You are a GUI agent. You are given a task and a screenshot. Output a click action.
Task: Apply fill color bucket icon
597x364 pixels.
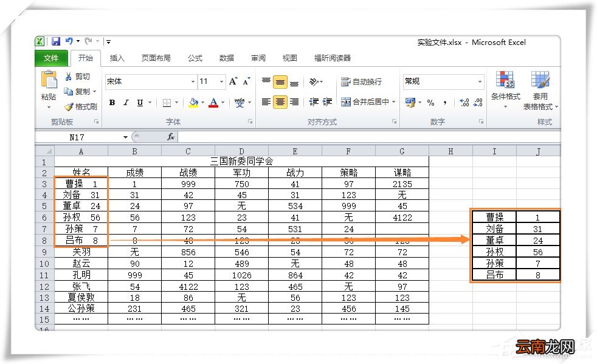193,103
